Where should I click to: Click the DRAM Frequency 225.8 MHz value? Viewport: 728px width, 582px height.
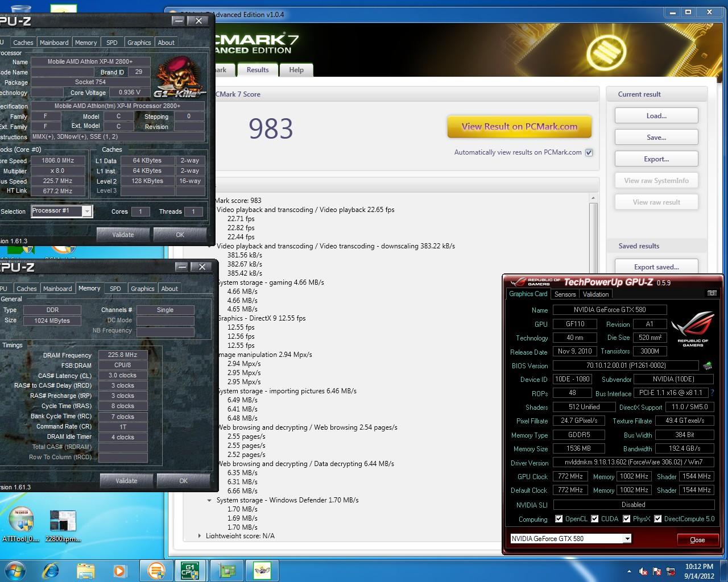(x=123, y=355)
